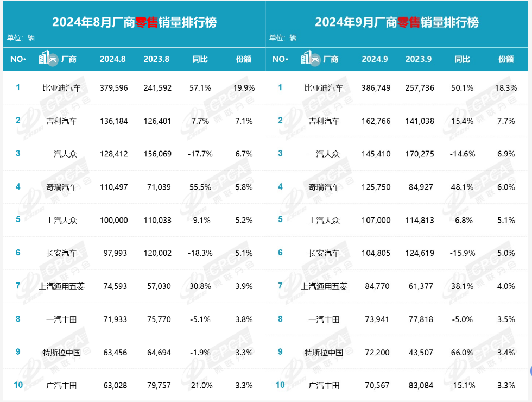The width and height of the screenshot is (532, 402).
Task: Click the 份额 header in the September table
Action: pos(506,59)
